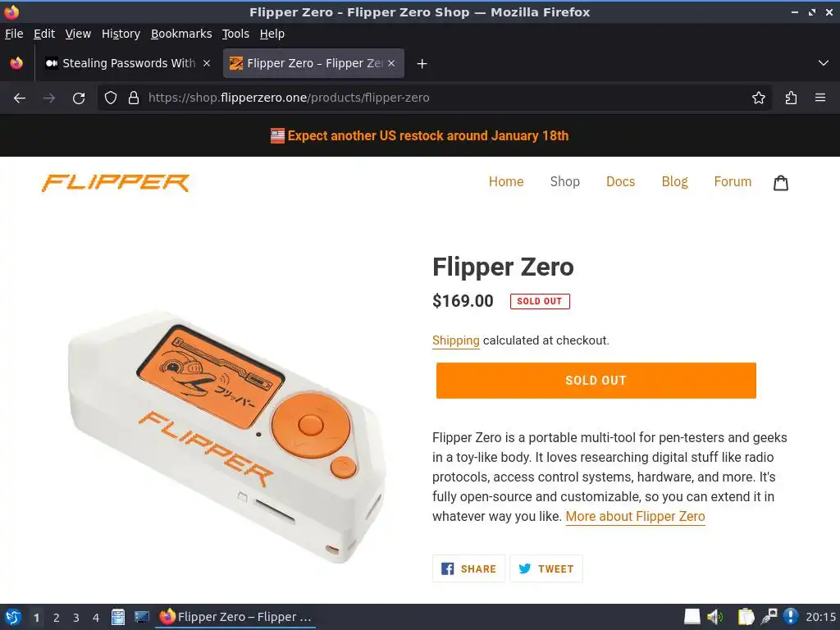Open the Firefox hamburger application menu
The image size is (840, 630).
819,98
